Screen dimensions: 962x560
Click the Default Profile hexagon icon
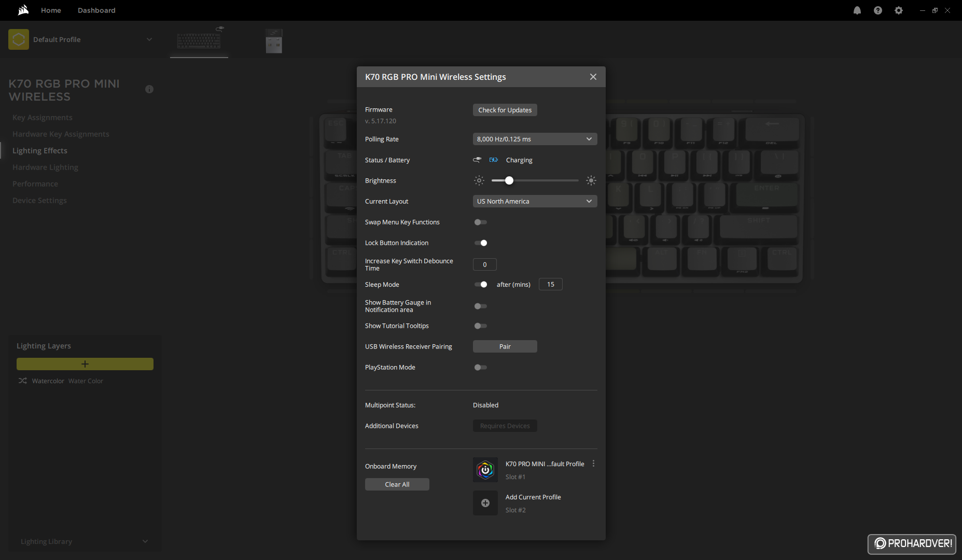[x=19, y=39]
